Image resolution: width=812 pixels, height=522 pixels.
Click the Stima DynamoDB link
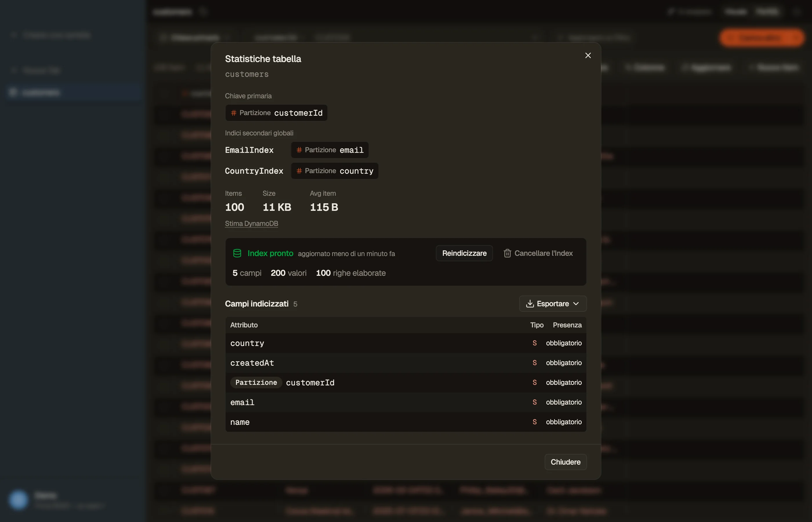tap(251, 224)
